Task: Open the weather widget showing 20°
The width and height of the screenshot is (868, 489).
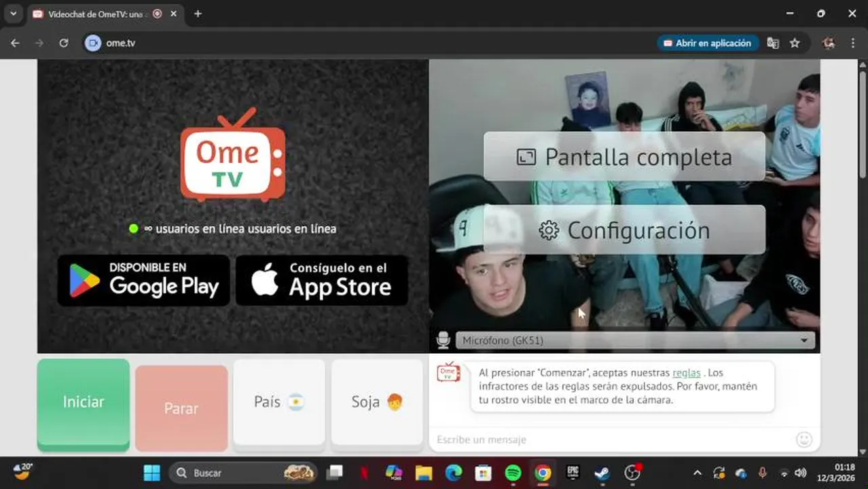Action: tap(24, 471)
